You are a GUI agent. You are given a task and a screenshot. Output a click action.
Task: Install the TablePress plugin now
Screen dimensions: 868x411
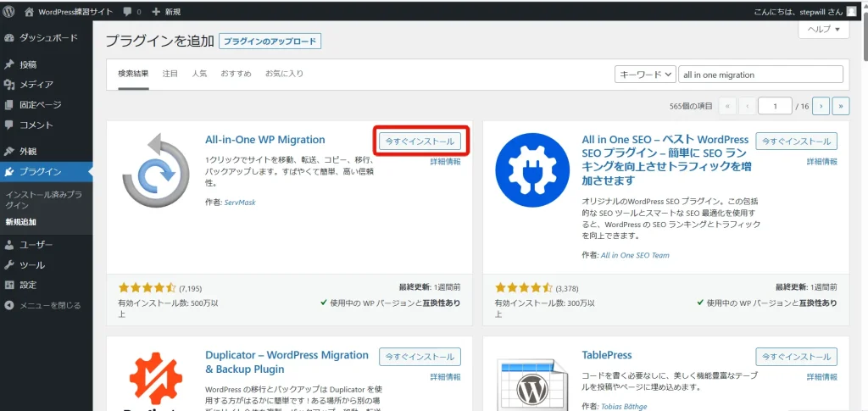pyautogui.click(x=797, y=357)
